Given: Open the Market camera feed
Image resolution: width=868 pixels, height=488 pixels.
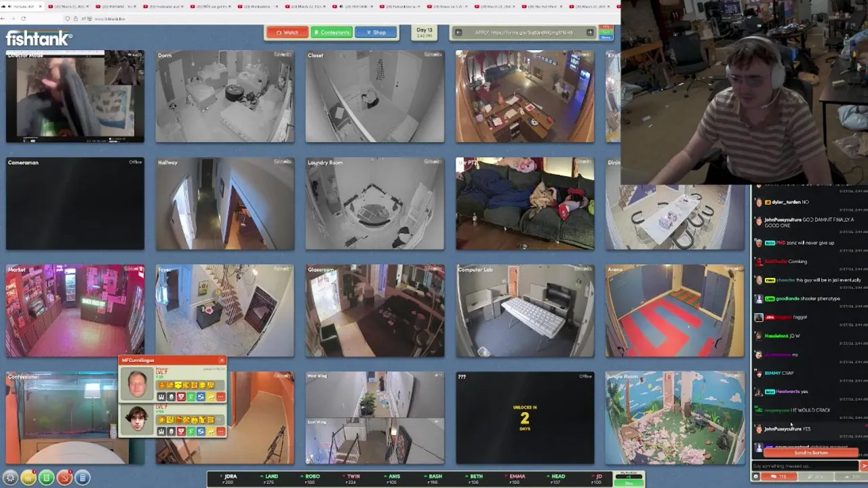Looking at the screenshot, I should (75, 310).
